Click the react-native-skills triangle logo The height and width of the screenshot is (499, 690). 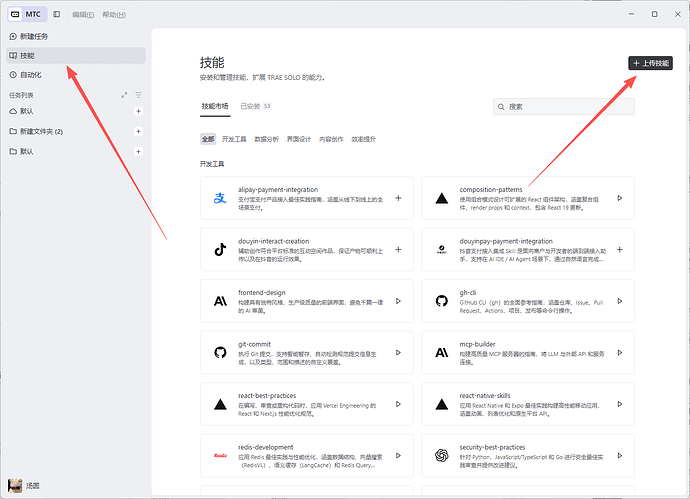tap(441, 404)
